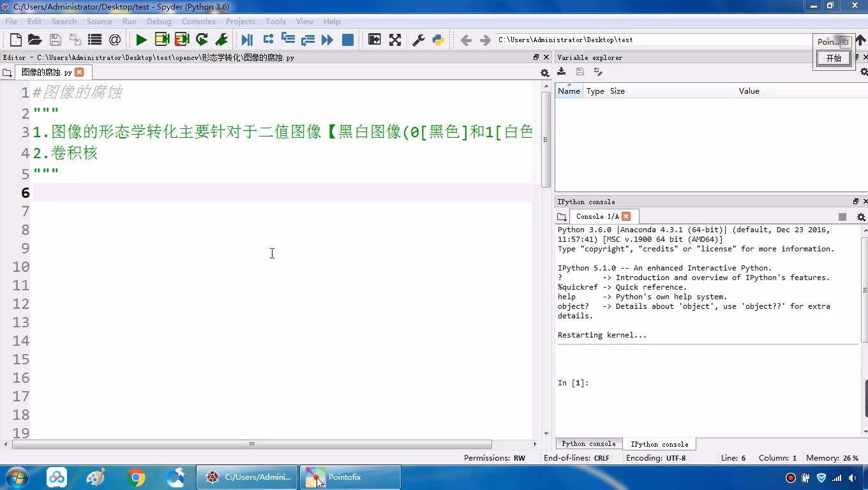Switch to the Python console tab
Screen dimensions: 868x490
[588, 443]
